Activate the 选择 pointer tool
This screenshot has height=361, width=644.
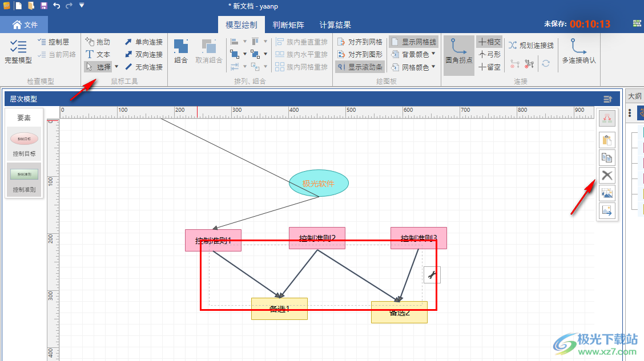(98, 67)
